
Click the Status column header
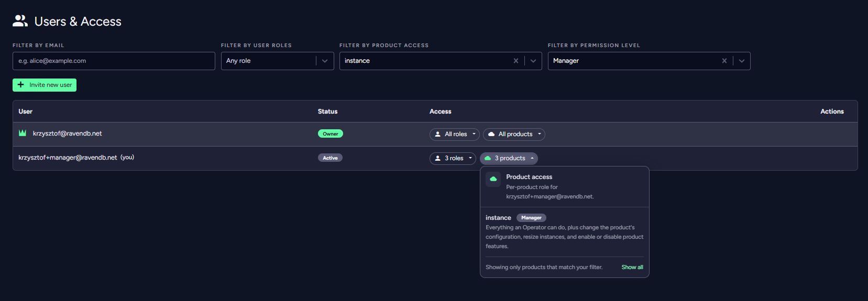point(327,112)
